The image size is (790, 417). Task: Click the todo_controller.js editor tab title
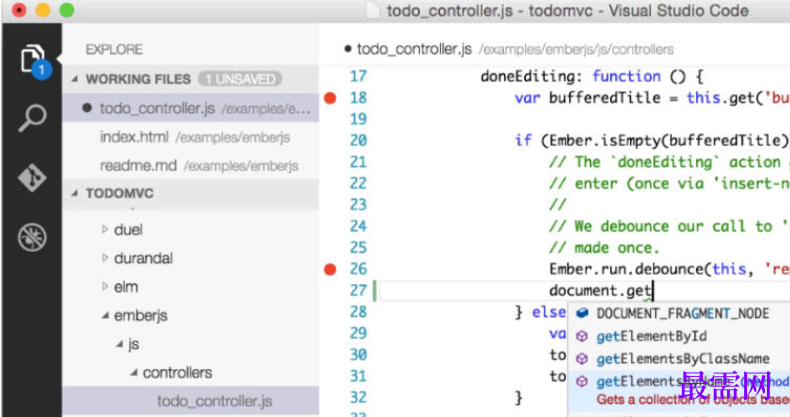click(414, 49)
